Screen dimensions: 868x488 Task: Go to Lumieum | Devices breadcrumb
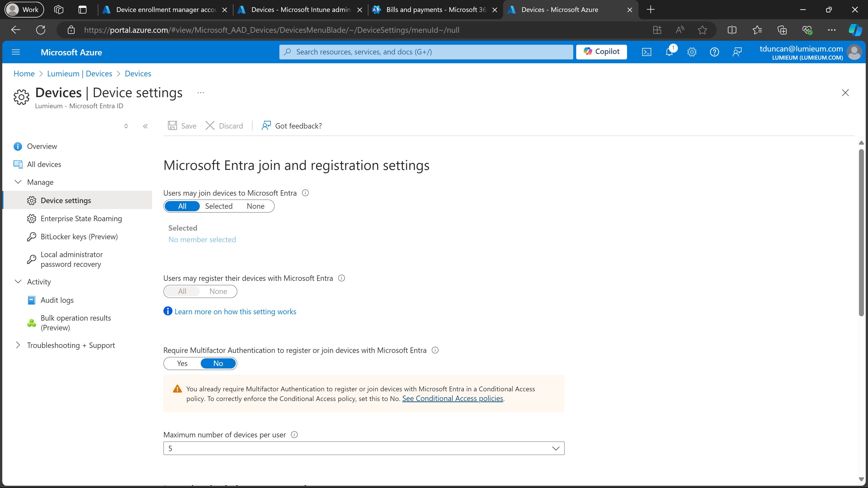80,73
